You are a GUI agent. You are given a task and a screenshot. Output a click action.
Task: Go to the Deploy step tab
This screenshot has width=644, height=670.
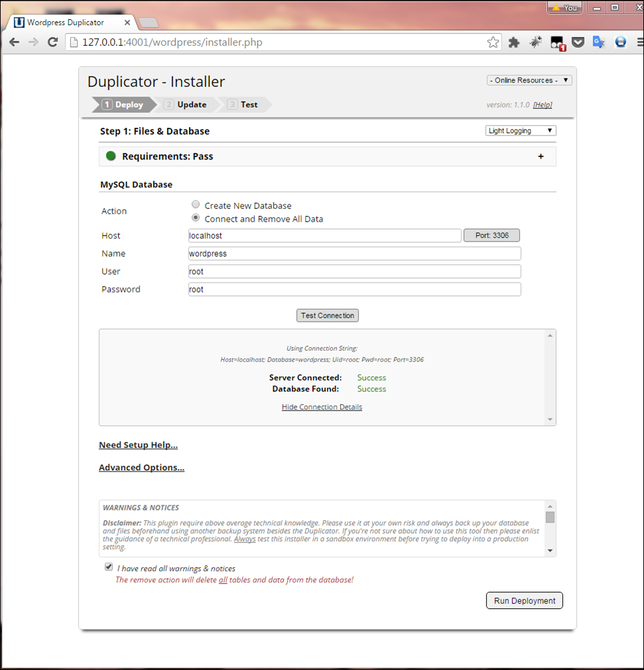pyautogui.click(x=123, y=105)
